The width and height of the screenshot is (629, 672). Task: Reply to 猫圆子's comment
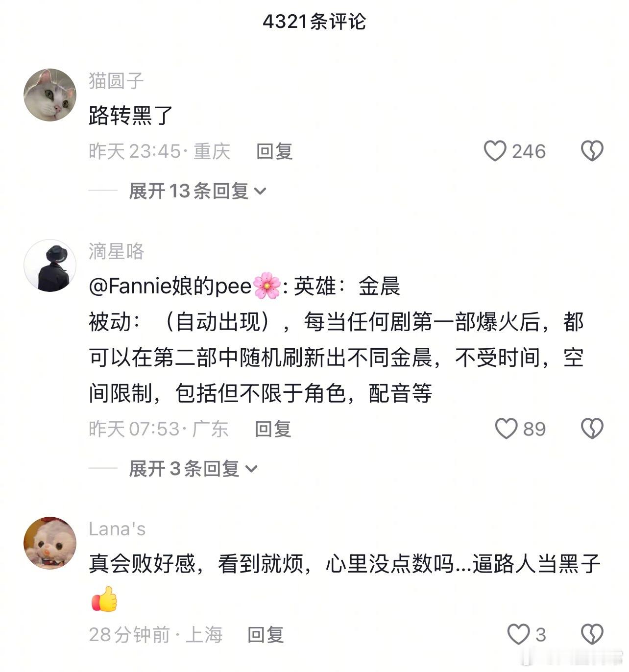click(x=274, y=151)
